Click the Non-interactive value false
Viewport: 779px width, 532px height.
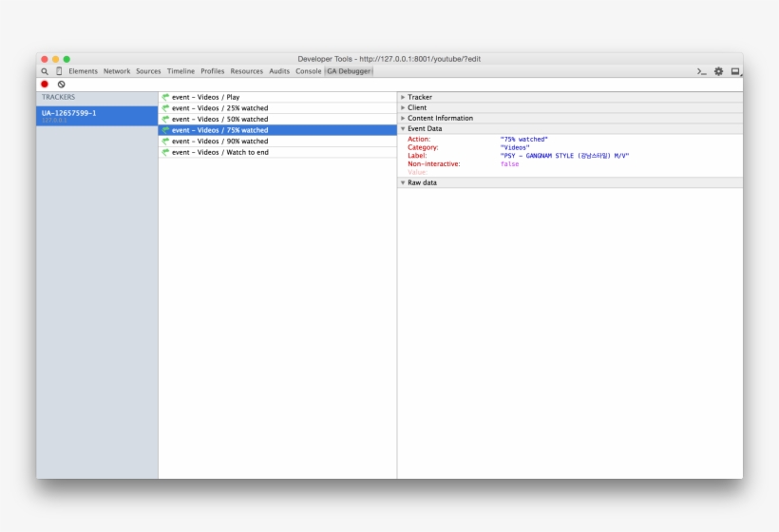pyautogui.click(x=510, y=164)
